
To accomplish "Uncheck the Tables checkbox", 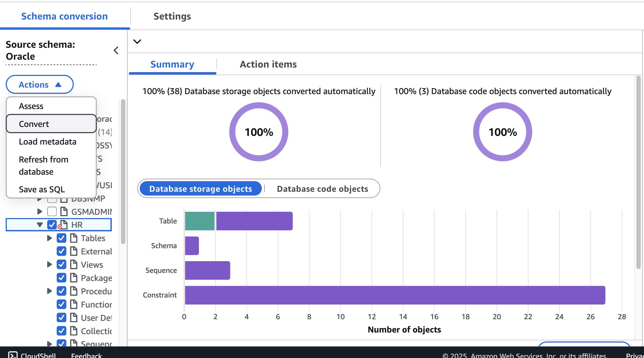I will pos(62,238).
